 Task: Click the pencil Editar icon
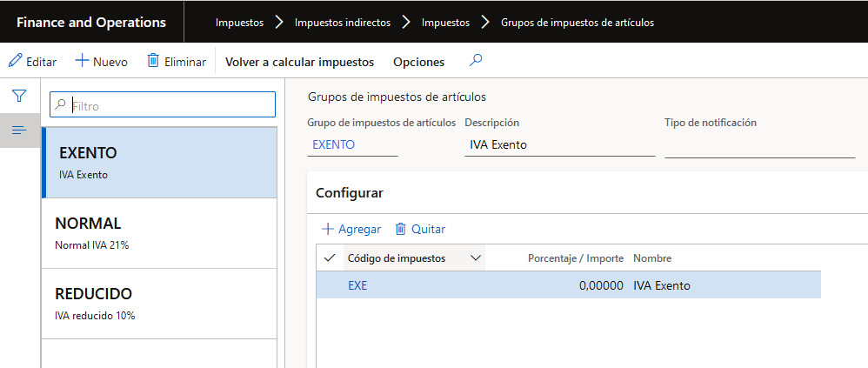point(16,61)
